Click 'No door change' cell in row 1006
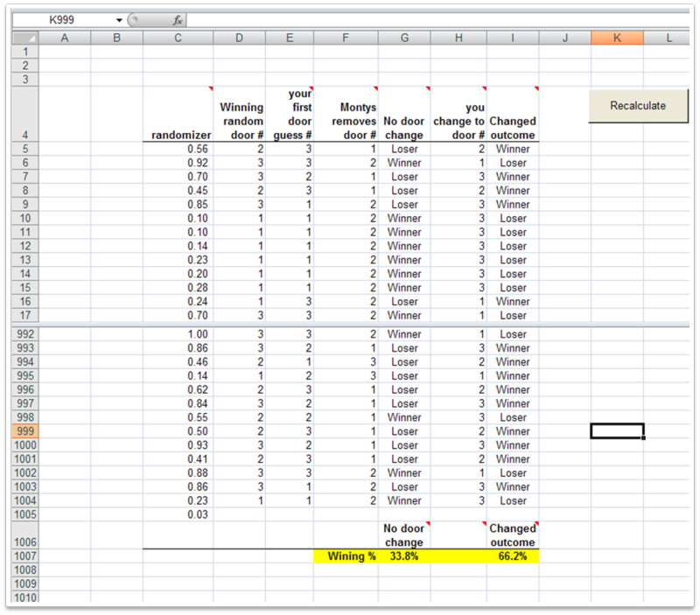Viewport: 700px width, 615px height. point(404,535)
